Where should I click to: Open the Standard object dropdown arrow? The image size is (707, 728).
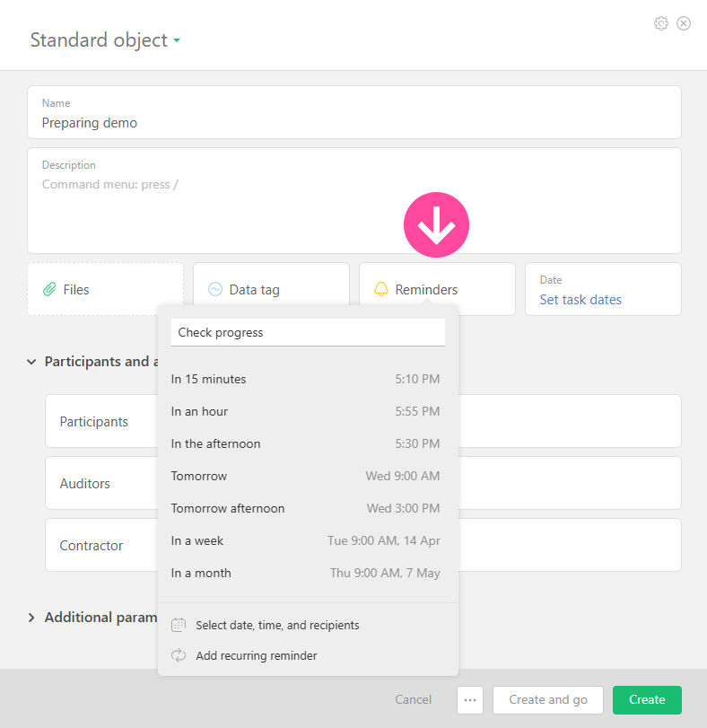coord(177,41)
